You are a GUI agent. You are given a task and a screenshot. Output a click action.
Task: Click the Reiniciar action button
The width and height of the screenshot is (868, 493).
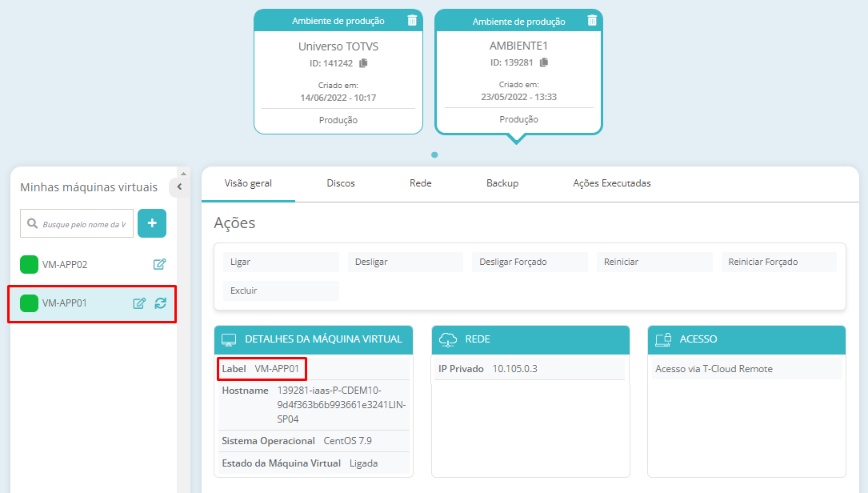coord(654,262)
